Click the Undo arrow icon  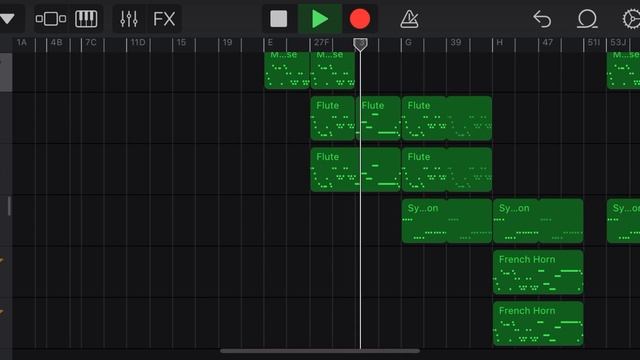click(542, 19)
